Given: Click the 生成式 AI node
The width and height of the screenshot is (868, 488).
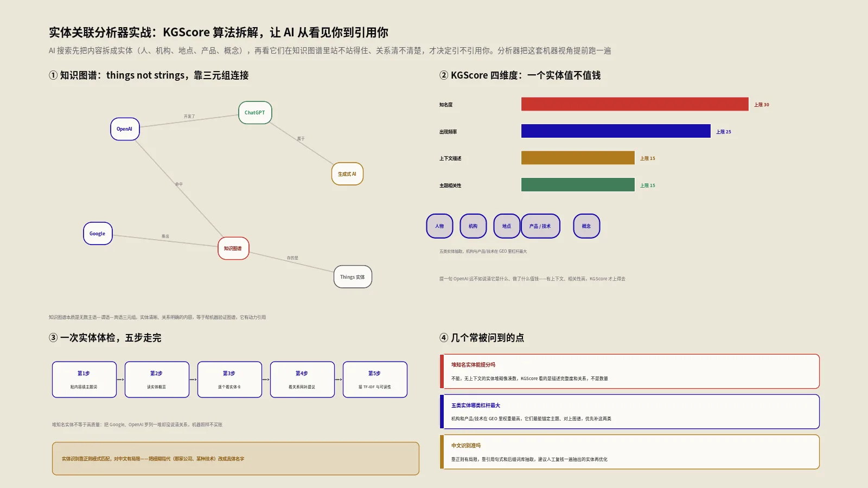Looking at the screenshot, I should [347, 174].
